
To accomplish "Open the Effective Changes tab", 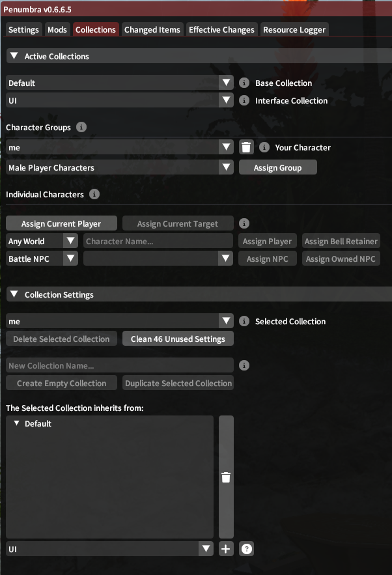I will click(x=221, y=30).
